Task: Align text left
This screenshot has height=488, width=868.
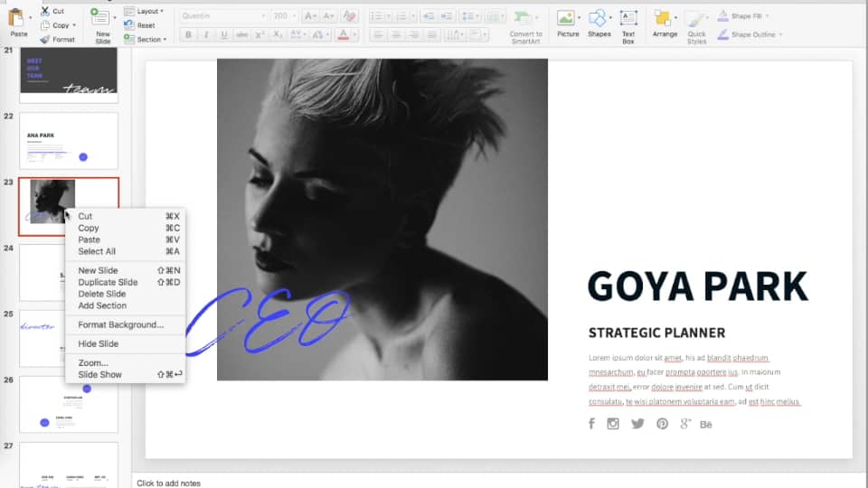Action: point(378,35)
